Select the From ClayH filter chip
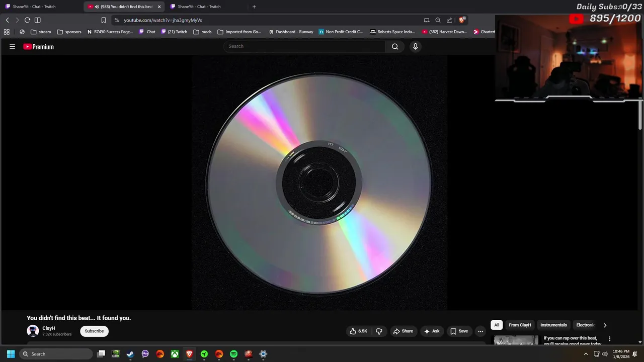This screenshot has height=362, width=644. [x=520, y=325]
